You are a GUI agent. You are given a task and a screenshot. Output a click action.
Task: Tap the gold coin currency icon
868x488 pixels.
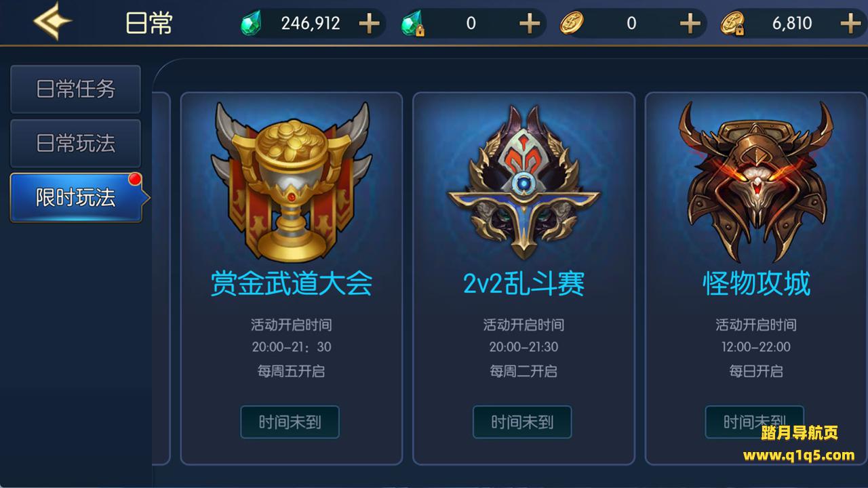(x=572, y=24)
